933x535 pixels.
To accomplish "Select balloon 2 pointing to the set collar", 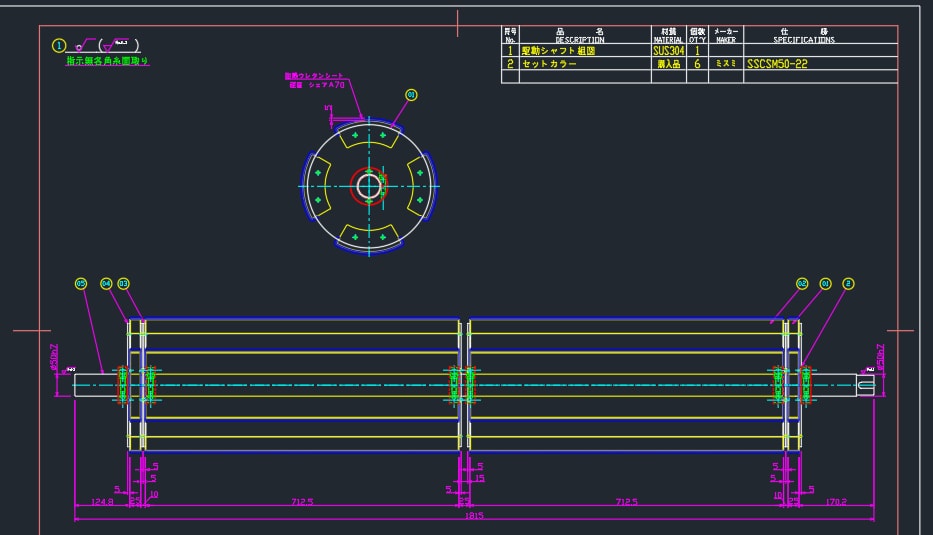I will click(849, 284).
